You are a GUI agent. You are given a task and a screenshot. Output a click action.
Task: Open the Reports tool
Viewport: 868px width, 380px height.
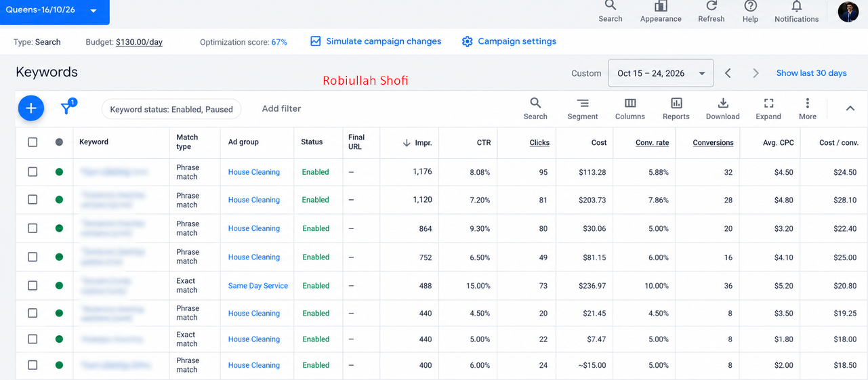click(x=676, y=103)
